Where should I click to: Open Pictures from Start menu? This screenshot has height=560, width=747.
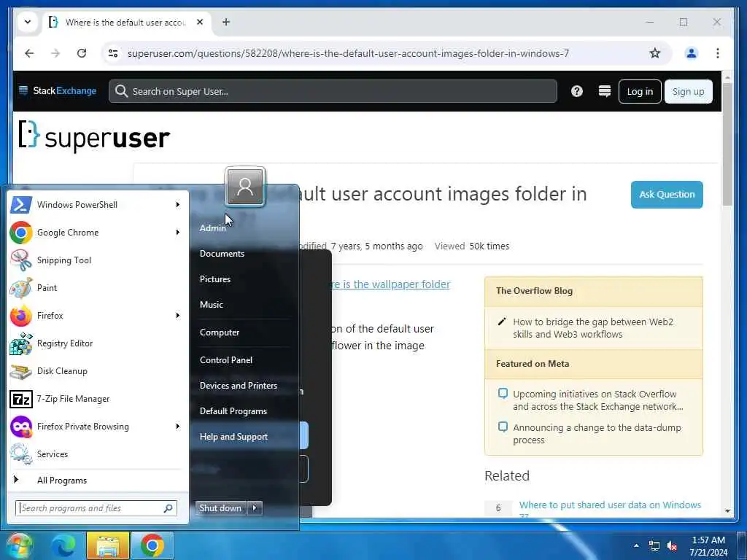[215, 279]
